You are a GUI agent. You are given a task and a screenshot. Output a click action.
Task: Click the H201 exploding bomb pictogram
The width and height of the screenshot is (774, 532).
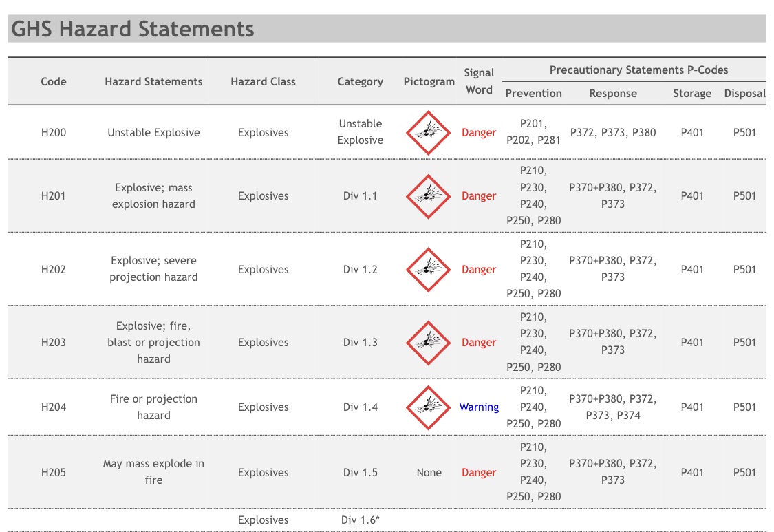point(428,196)
